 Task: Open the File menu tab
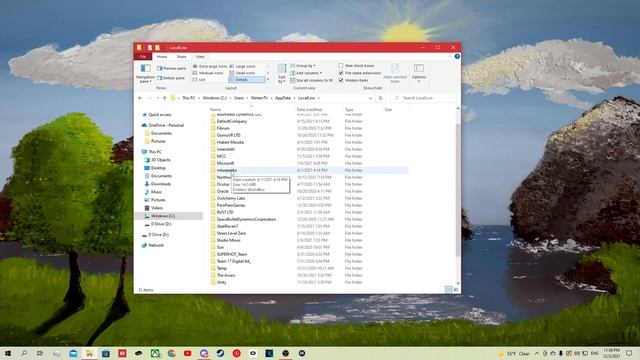pyautogui.click(x=143, y=56)
